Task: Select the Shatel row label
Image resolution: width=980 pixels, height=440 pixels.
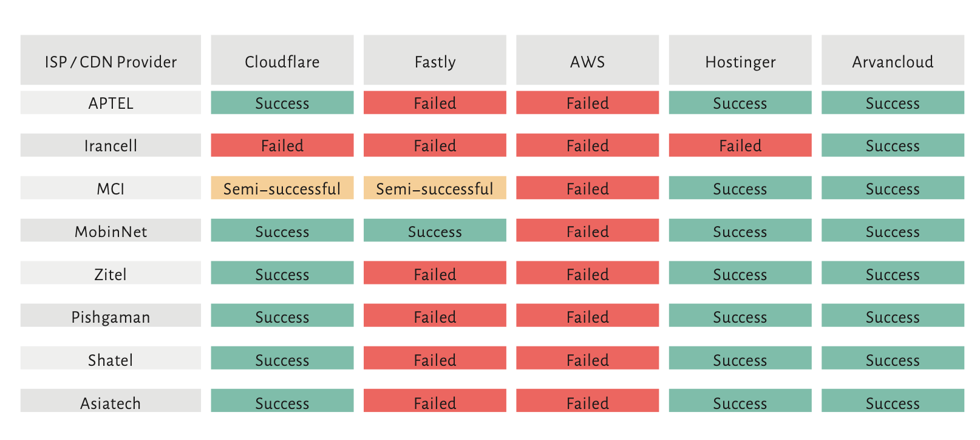Action: pos(111,359)
